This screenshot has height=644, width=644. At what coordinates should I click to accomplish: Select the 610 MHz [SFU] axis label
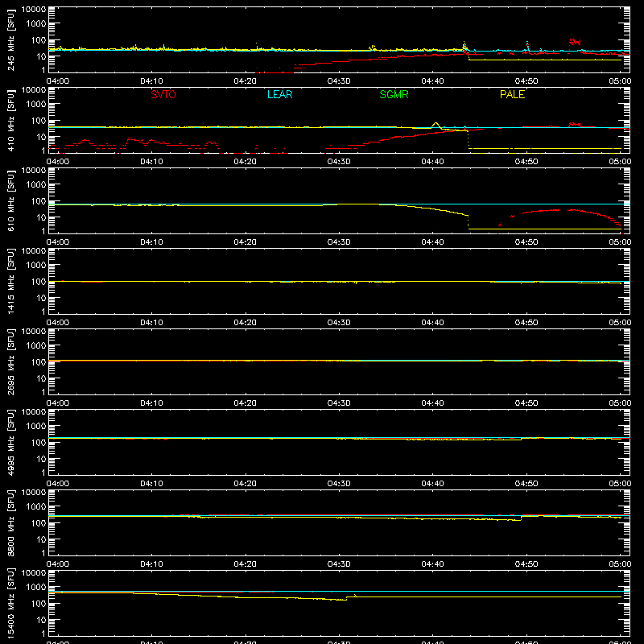click(x=10, y=200)
